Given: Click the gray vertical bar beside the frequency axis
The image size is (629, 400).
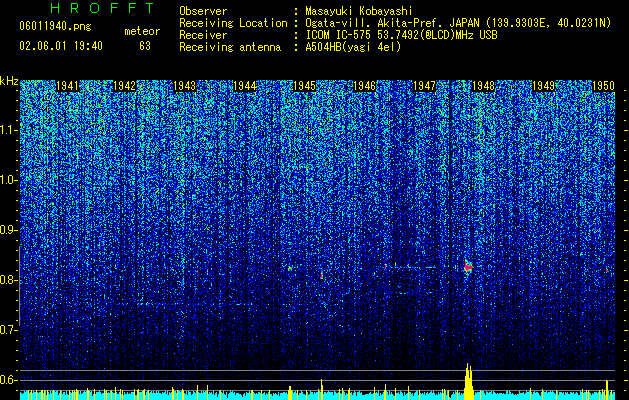Looking at the screenshot, I should pos(19,286).
